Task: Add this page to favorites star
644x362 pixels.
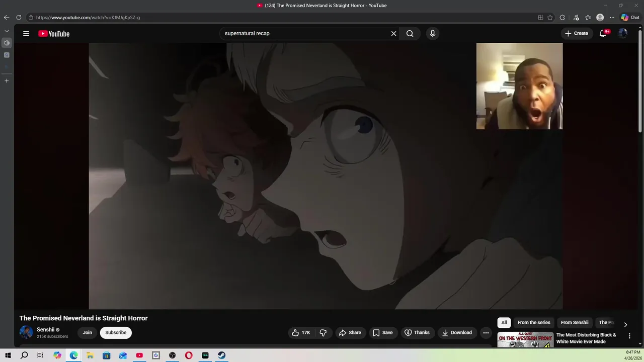Action: (x=550, y=18)
